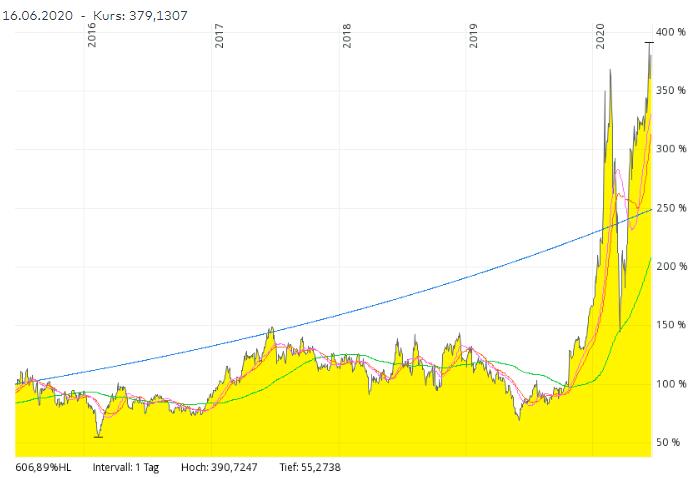Select the 2019 year axis label

pos(473,35)
